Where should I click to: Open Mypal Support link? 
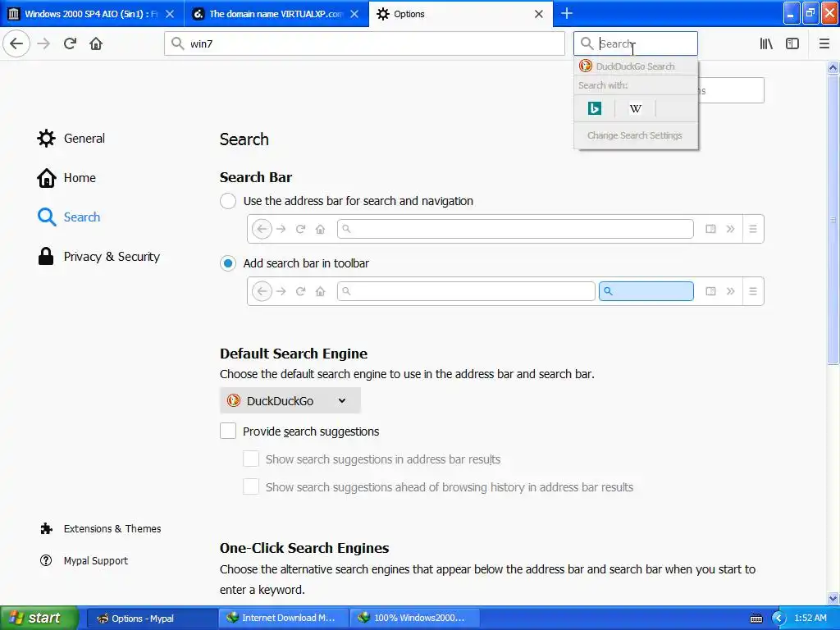tap(84, 561)
